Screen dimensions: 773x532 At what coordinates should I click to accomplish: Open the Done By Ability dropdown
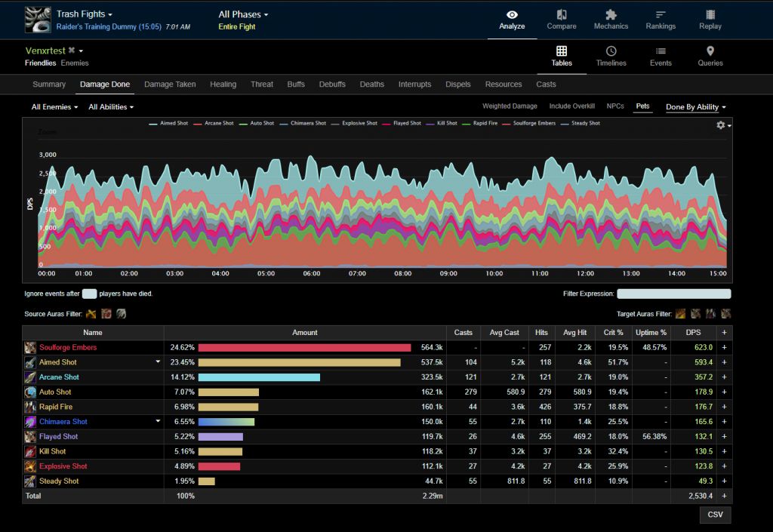(x=695, y=107)
